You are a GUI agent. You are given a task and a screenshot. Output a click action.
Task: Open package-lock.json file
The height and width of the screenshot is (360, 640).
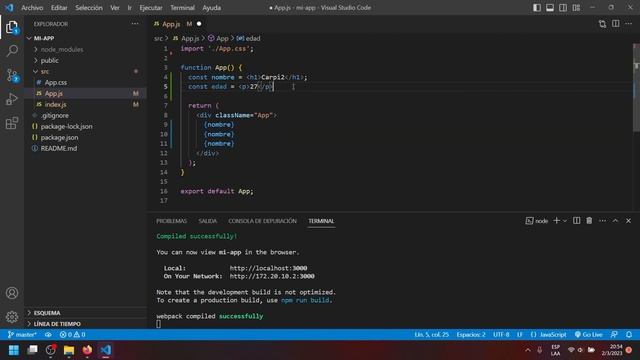click(86, 126)
